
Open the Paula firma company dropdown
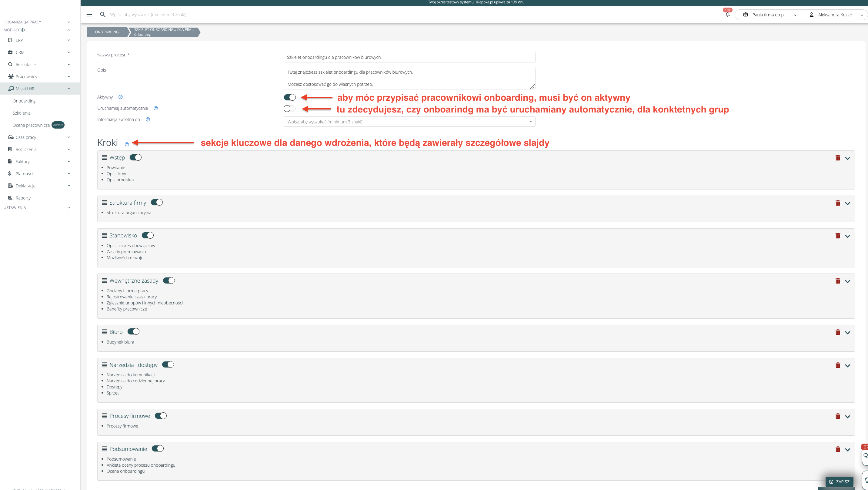coord(769,15)
